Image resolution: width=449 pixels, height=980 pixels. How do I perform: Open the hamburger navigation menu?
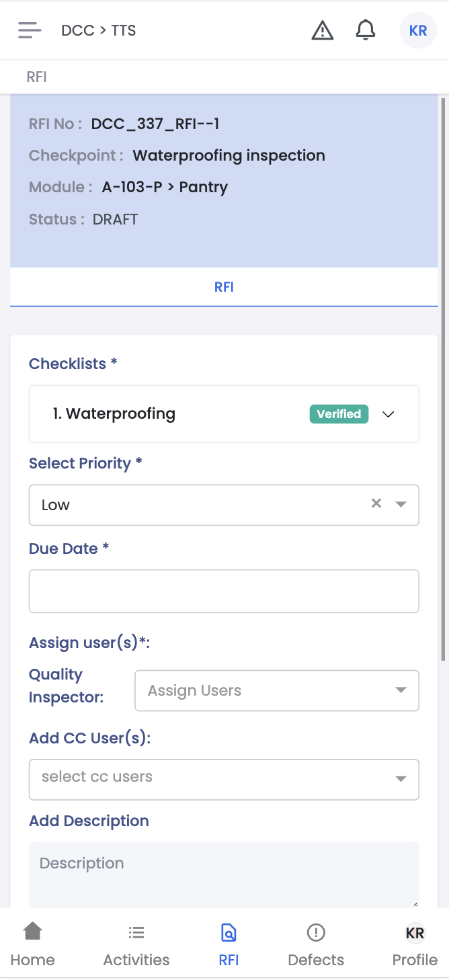30,30
